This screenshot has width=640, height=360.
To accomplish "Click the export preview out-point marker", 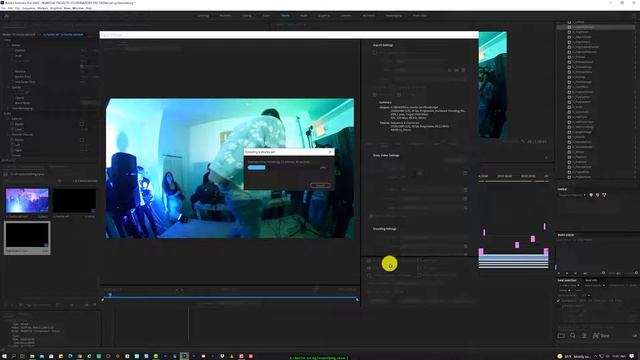I will [x=358, y=300].
